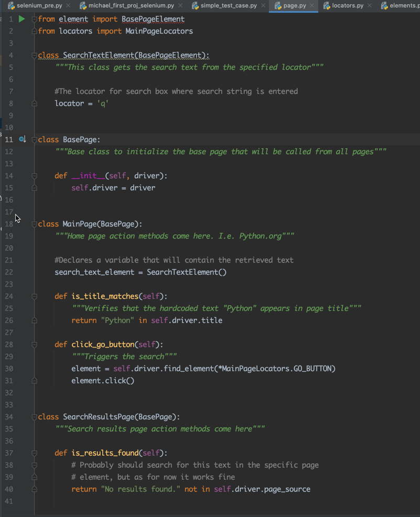Click line number 34 in the gutter
This screenshot has width=420, height=517.
pos(9,417)
